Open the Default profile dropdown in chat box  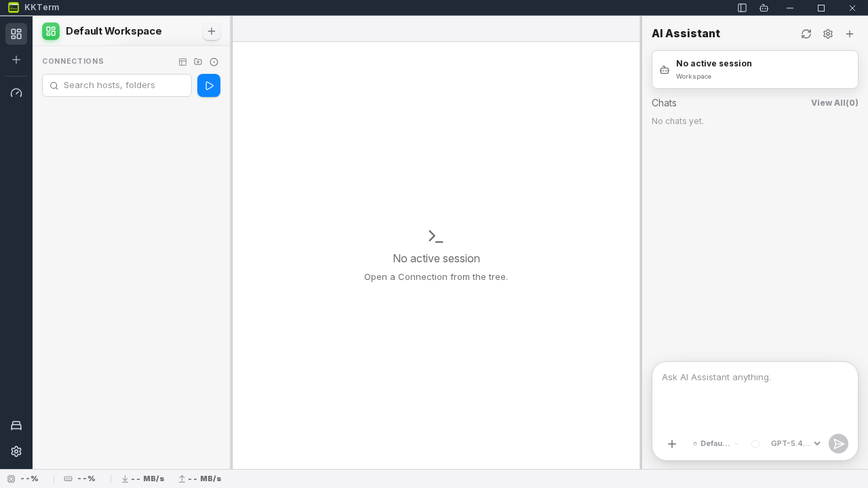pos(715,444)
